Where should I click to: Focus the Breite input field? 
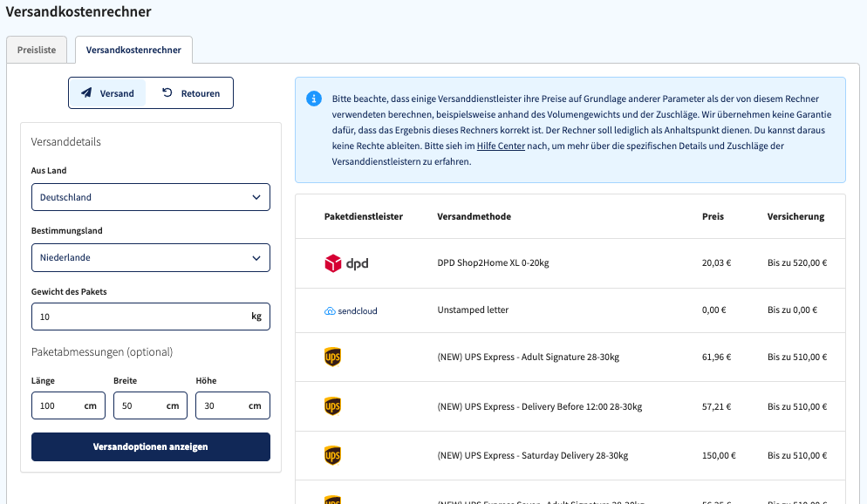[x=150, y=405]
